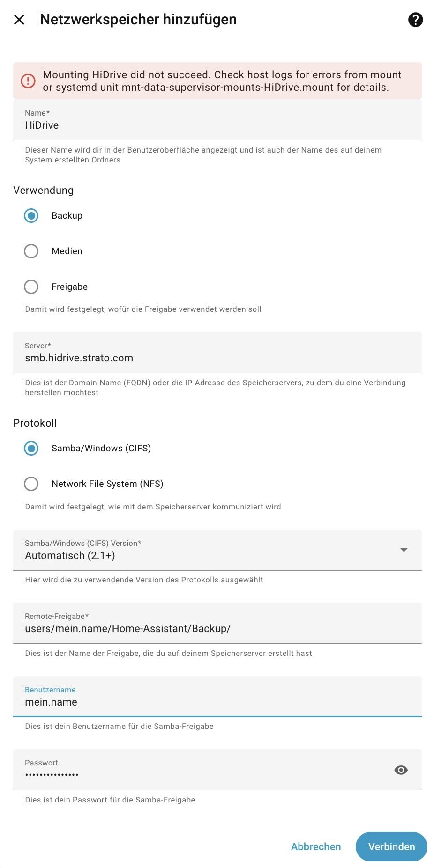Select the Backup usage radio button
This screenshot has height=868, width=434.
31,216
